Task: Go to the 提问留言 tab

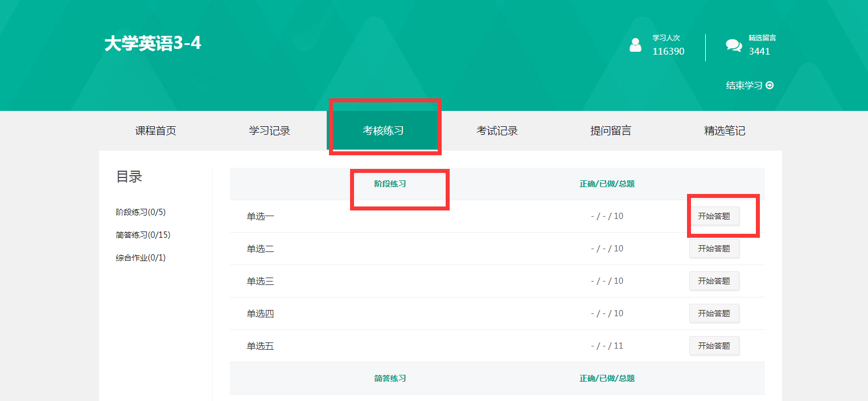Action: point(611,131)
